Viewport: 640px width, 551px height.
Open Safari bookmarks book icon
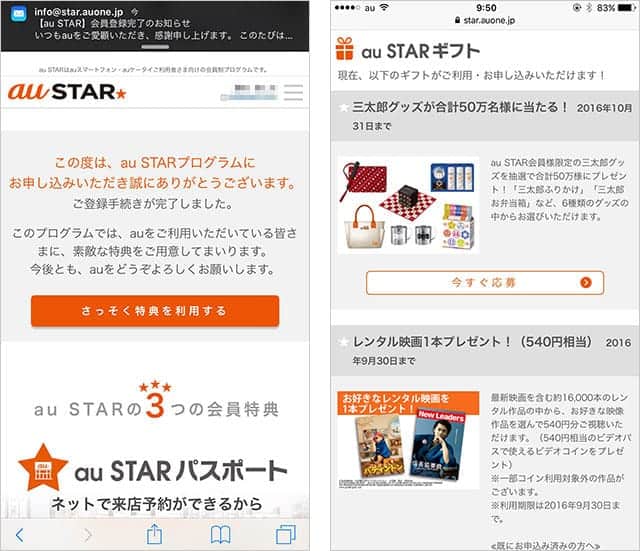point(220,535)
